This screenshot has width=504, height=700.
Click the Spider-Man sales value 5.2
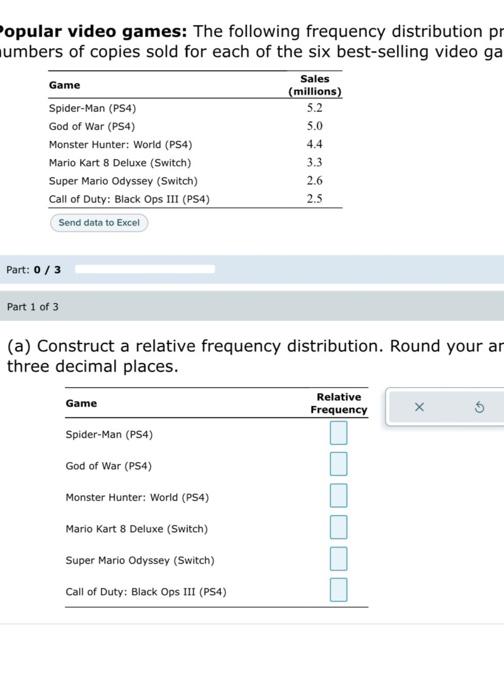click(314, 108)
